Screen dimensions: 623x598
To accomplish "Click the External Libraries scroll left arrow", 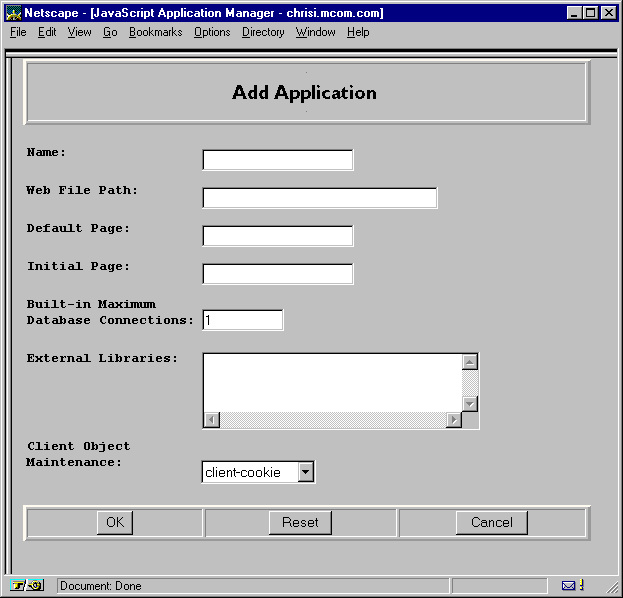I will pyautogui.click(x=212, y=420).
